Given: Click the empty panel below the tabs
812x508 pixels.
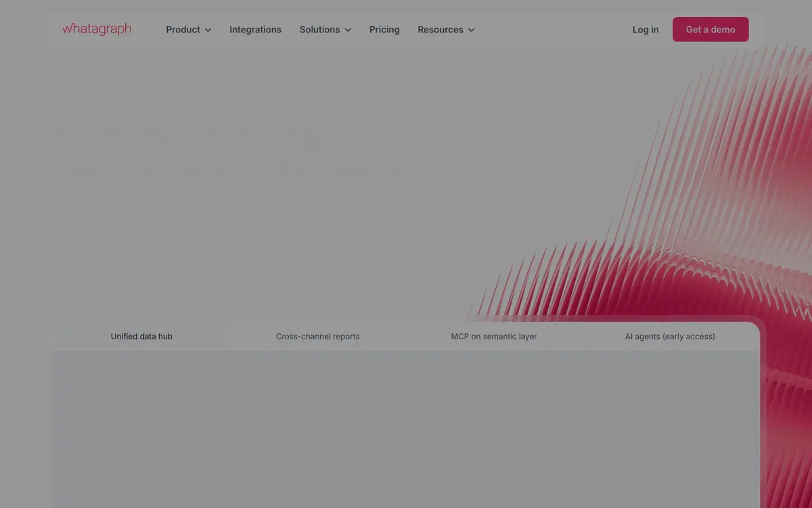Looking at the screenshot, I should [406, 429].
